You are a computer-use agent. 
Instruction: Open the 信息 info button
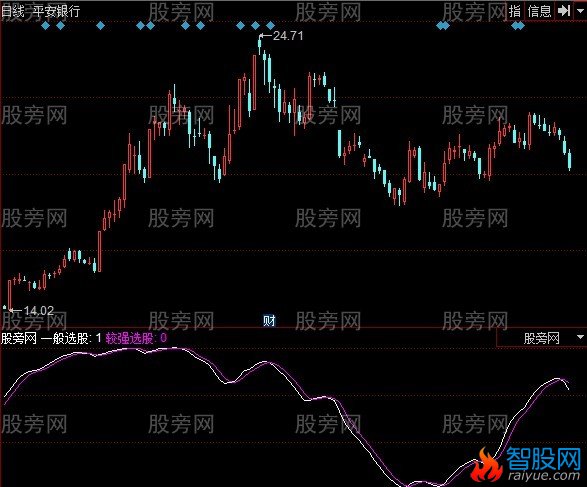pos(539,11)
